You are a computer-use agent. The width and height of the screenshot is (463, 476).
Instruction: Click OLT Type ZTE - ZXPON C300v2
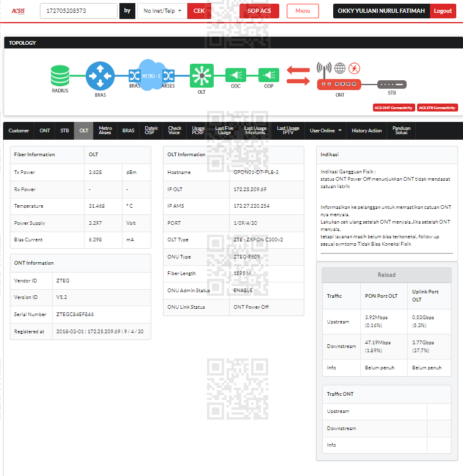[258, 240]
